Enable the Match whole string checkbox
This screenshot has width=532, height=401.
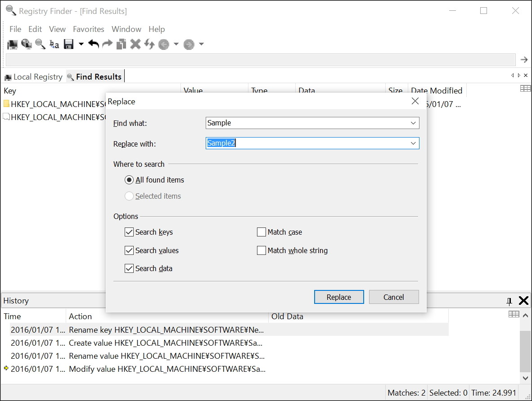pyautogui.click(x=261, y=250)
